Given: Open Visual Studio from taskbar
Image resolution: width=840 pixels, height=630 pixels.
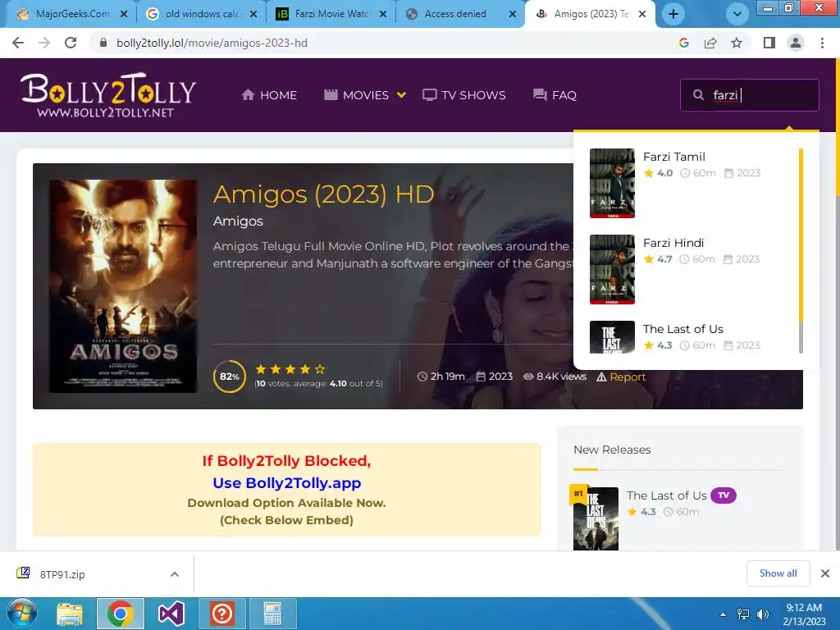Looking at the screenshot, I should click(x=171, y=614).
